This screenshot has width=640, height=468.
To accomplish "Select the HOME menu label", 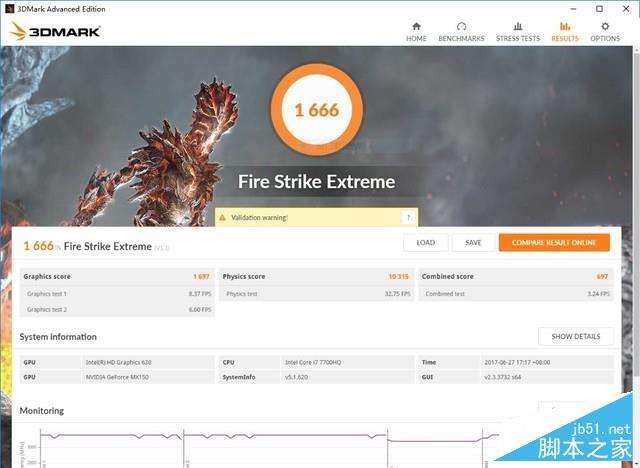I will click(416, 38).
